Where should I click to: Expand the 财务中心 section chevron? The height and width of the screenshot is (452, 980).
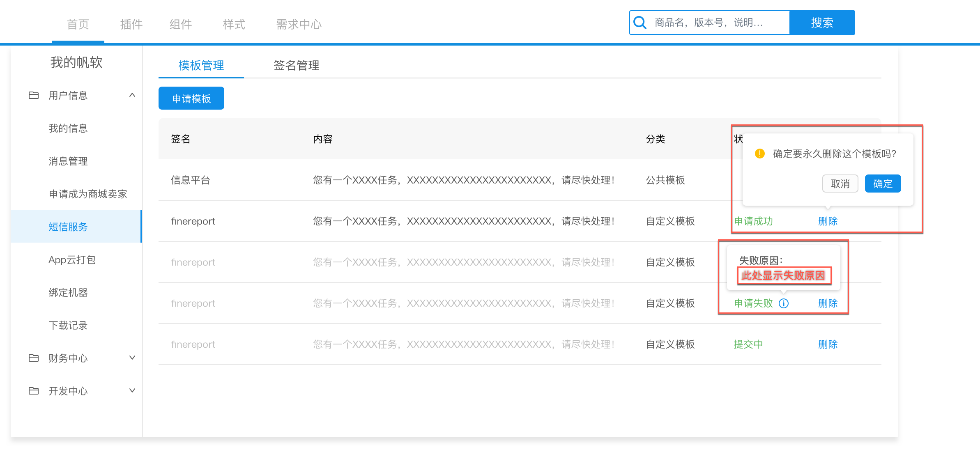pyautogui.click(x=132, y=358)
